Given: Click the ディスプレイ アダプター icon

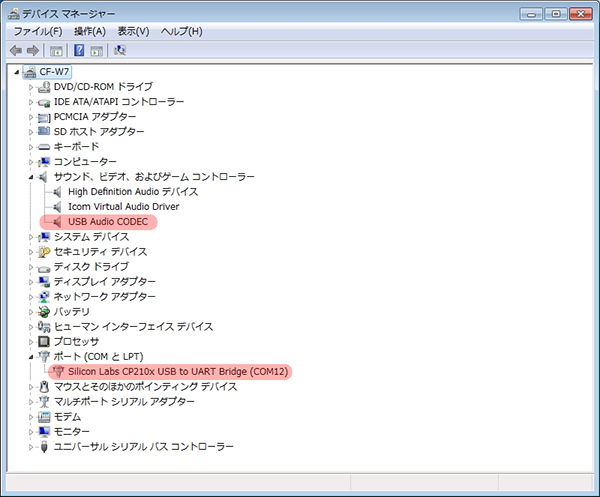Looking at the screenshot, I should 44,282.
